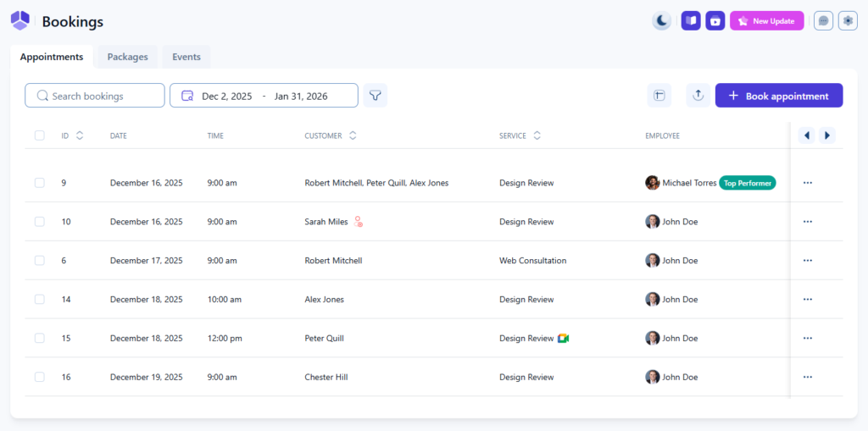Click the New Update button
Image resolution: width=868 pixels, height=431 pixels.
[x=766, y=21]
